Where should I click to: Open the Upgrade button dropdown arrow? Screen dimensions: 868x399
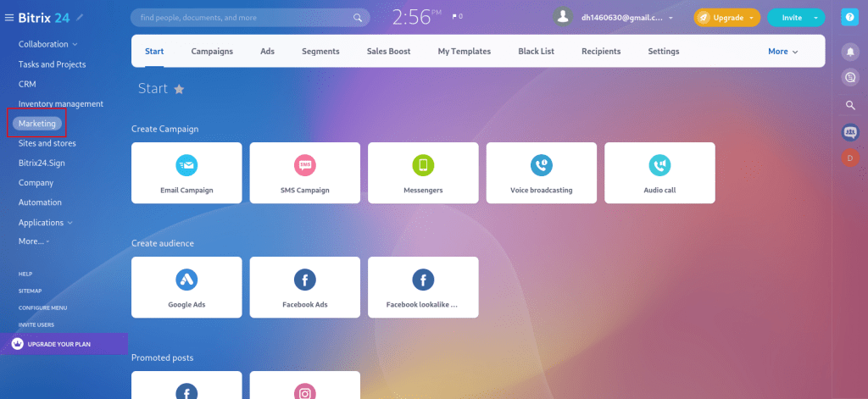tap(752, 18)
